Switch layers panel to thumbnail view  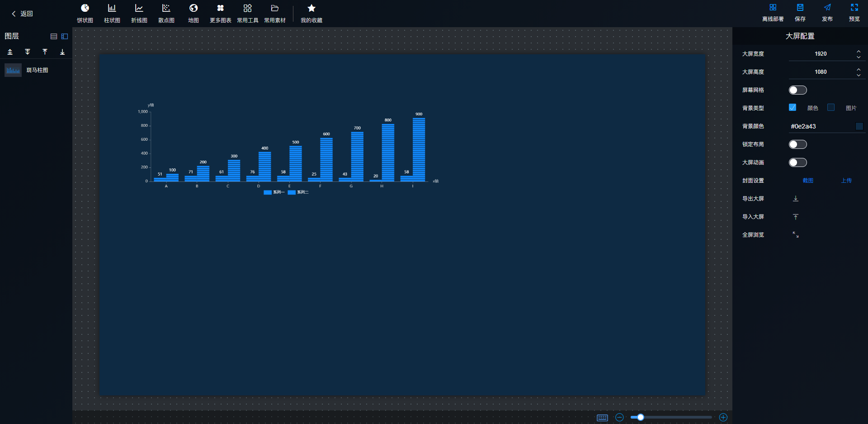65,36
